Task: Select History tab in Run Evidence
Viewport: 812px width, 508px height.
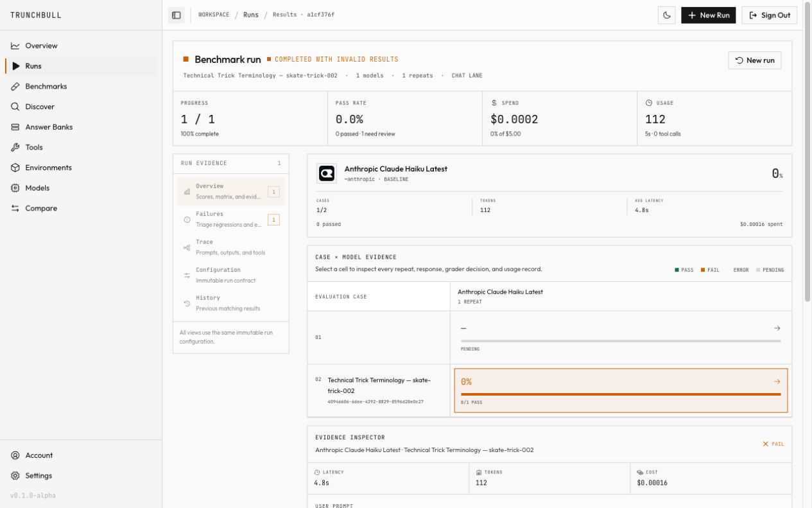Action: tap(230, 303)
